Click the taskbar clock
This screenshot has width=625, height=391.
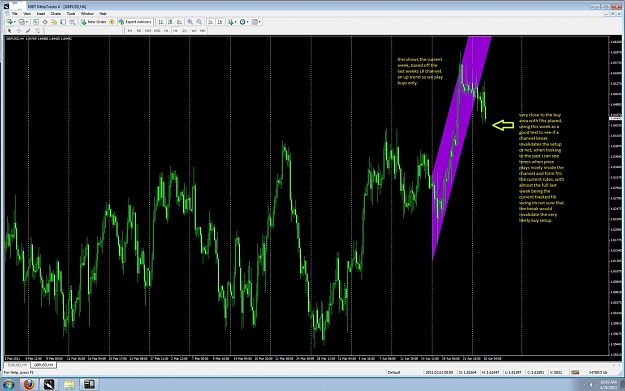tap(610, 384)
